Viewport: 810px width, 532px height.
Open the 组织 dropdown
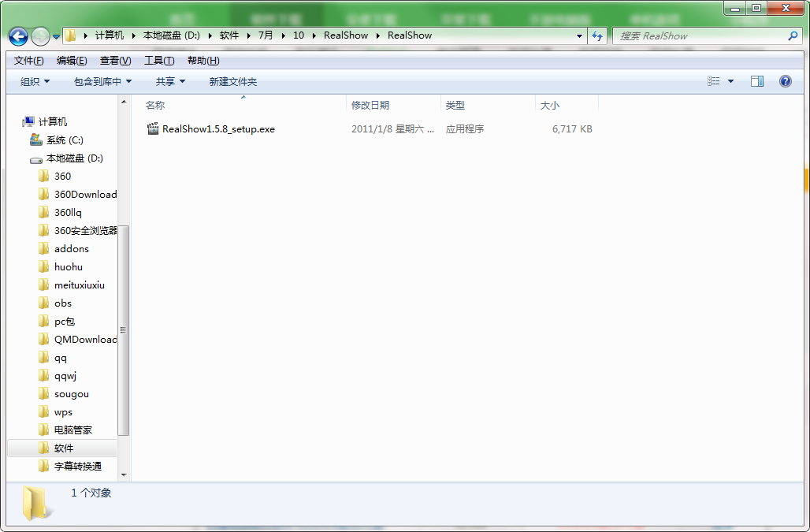point(35,82)
